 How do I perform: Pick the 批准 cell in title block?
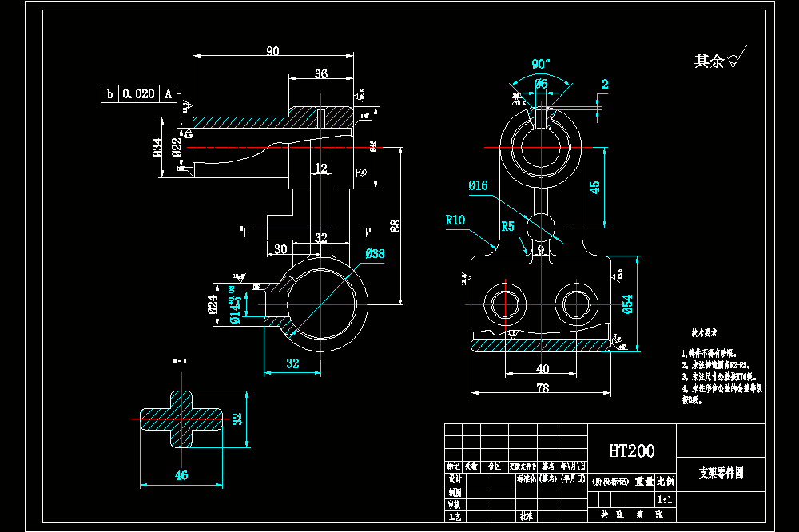pos(527,516)
